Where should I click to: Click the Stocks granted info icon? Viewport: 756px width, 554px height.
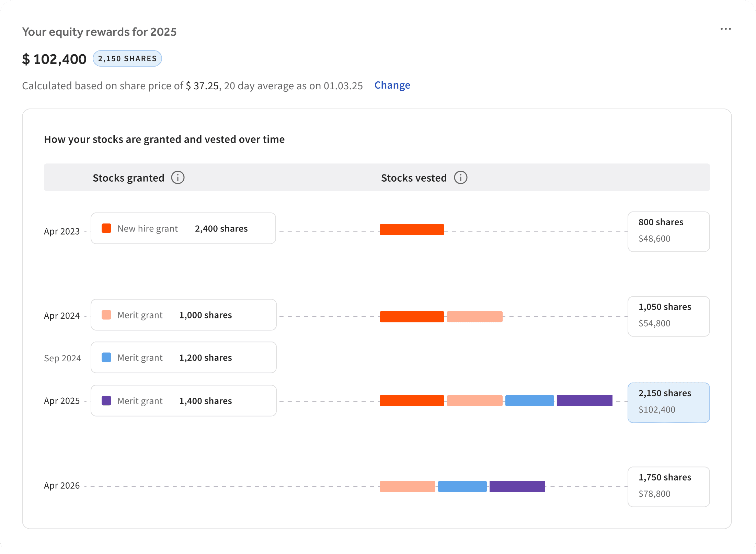177,178
